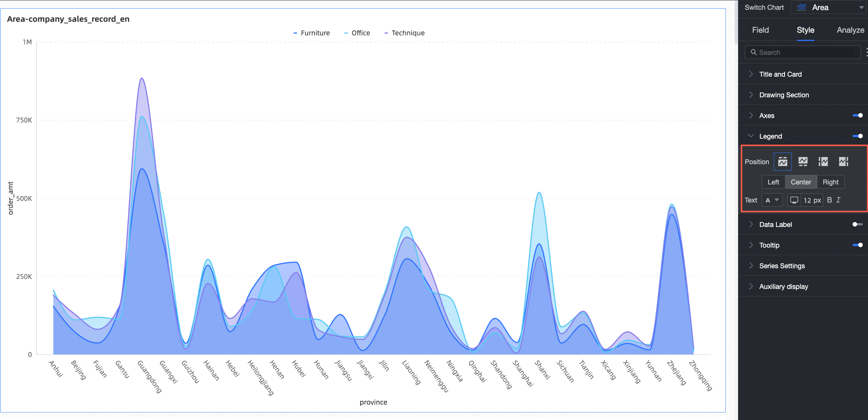
Task: Switch to the Style tab
Action: [x=805, y=30]
